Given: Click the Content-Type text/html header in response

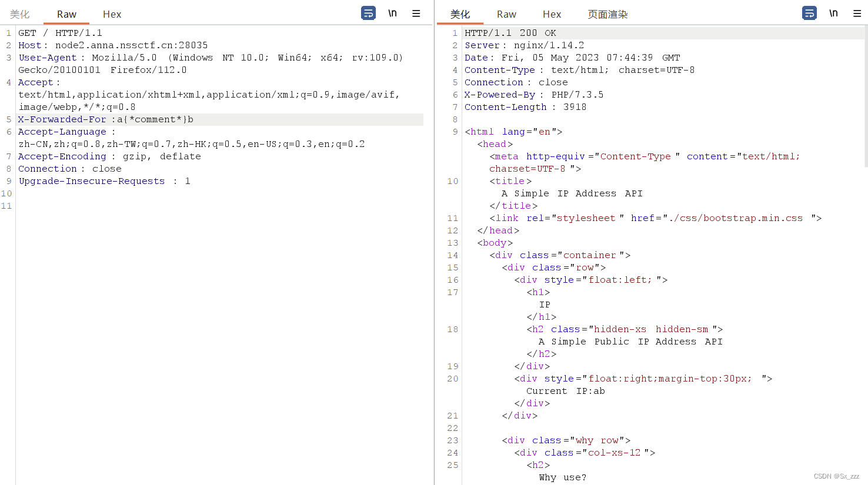Looking at the screenshot, I should (579, 70).
